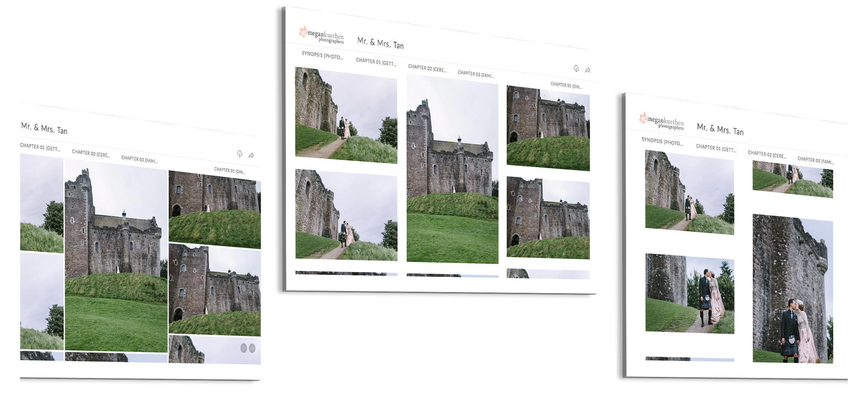Viewport: 868px width, 400px height.
Task: Open the left window's lower-left tree and sky photo
Action: (42, 301)
